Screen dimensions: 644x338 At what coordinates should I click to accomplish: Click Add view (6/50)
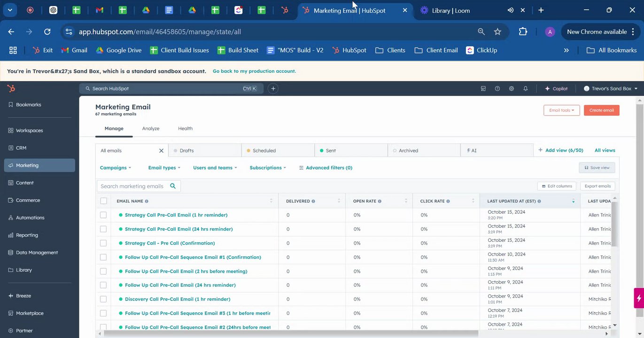click(x=560, y=150)
